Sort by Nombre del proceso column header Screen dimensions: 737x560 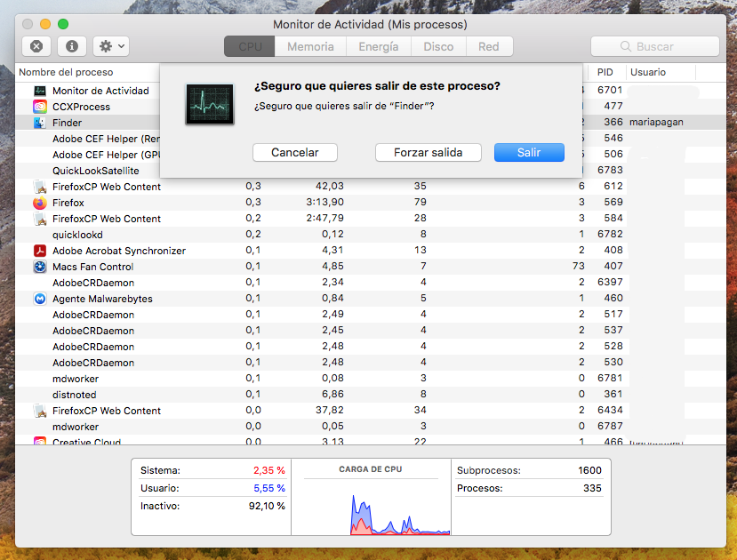[67, 72]
